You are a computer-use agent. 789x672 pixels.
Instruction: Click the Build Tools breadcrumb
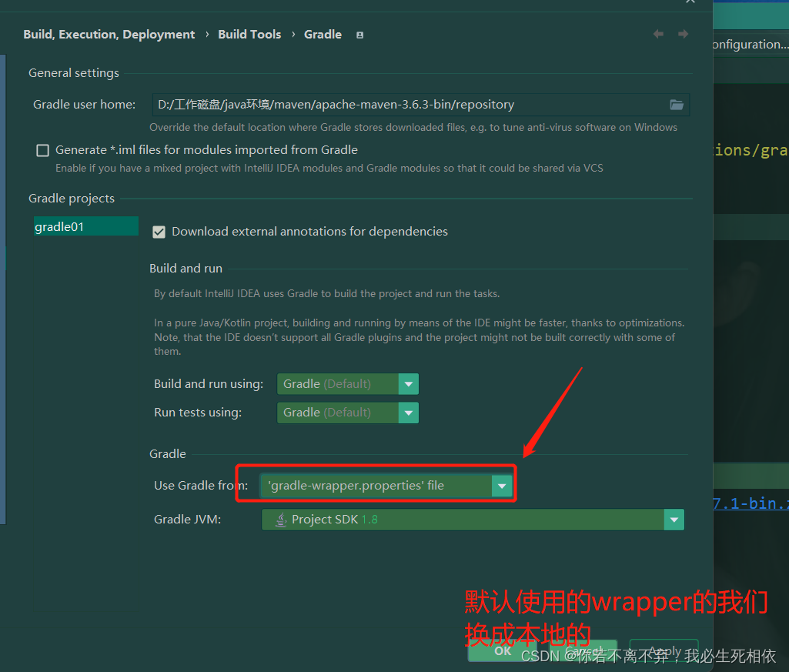pyautogui.click(x=249, y=34)
